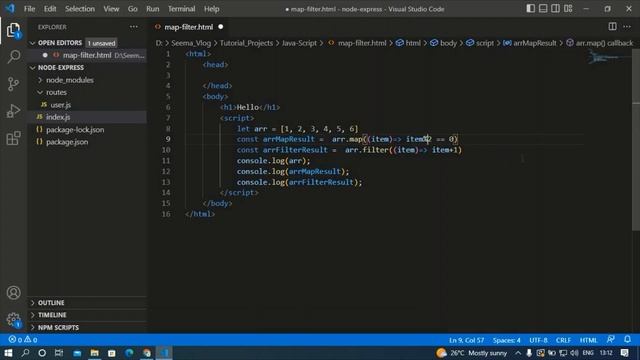
Task: Expand the node_modules folder
Action: click(70, 80)
